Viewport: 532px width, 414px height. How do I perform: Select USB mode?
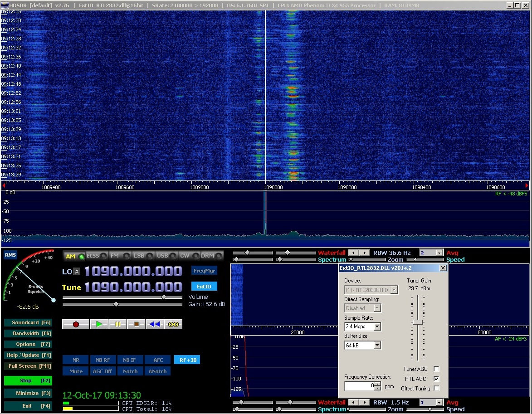point(166,256)
